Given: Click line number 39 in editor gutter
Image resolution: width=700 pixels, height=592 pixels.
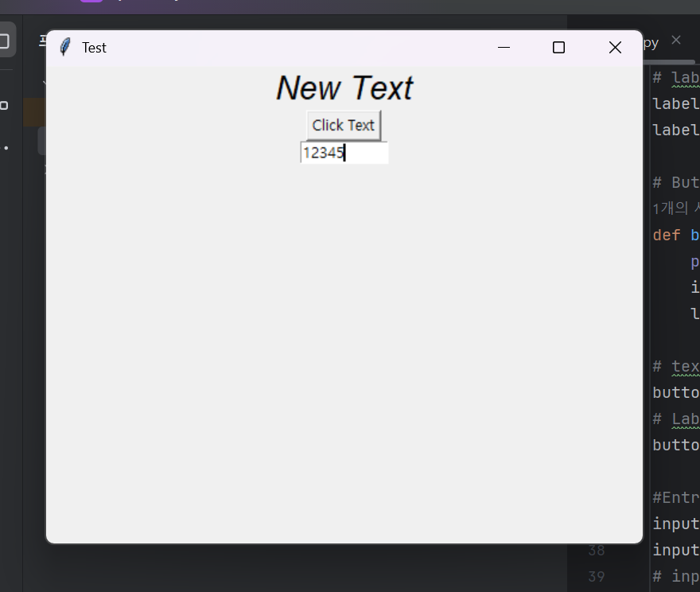Looking at the screenshot, I should (597, 576).
